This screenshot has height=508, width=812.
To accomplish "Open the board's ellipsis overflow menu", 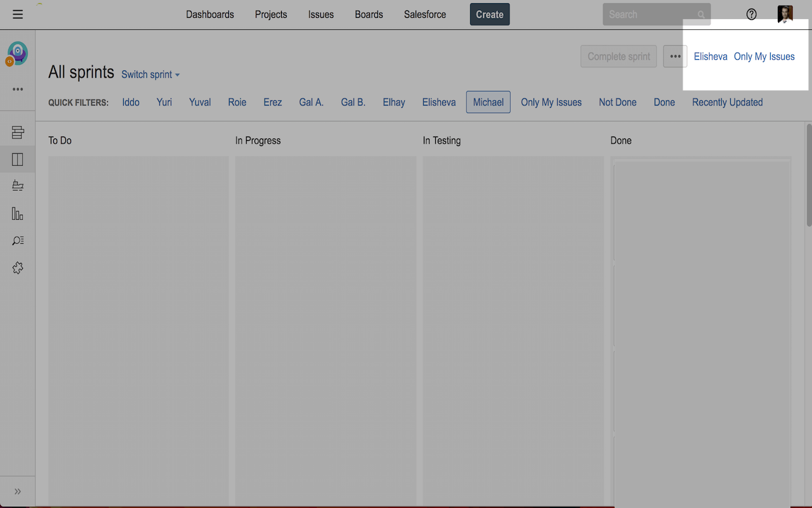I will tap(675, 56).
